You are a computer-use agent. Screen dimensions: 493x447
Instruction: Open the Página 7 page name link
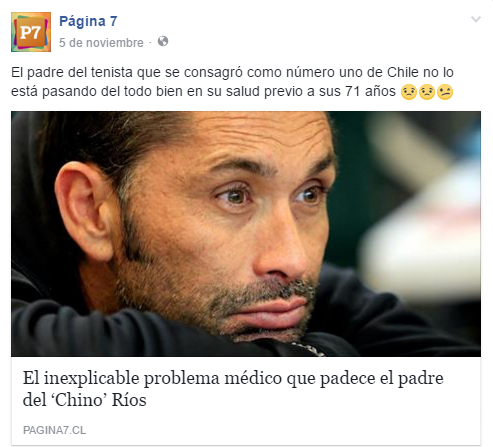88,21
